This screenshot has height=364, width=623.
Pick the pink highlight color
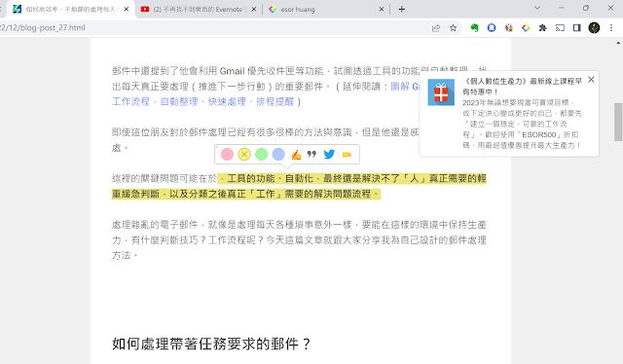click(227, 154)
